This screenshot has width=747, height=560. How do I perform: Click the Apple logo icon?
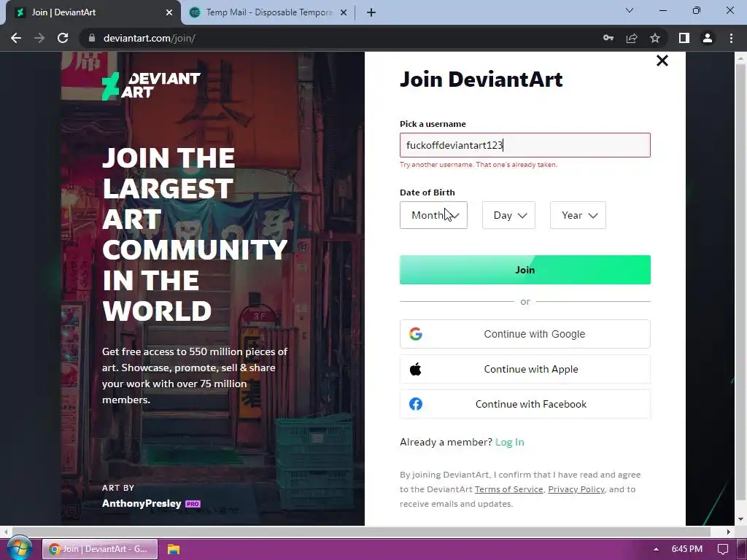click(415, 369)
